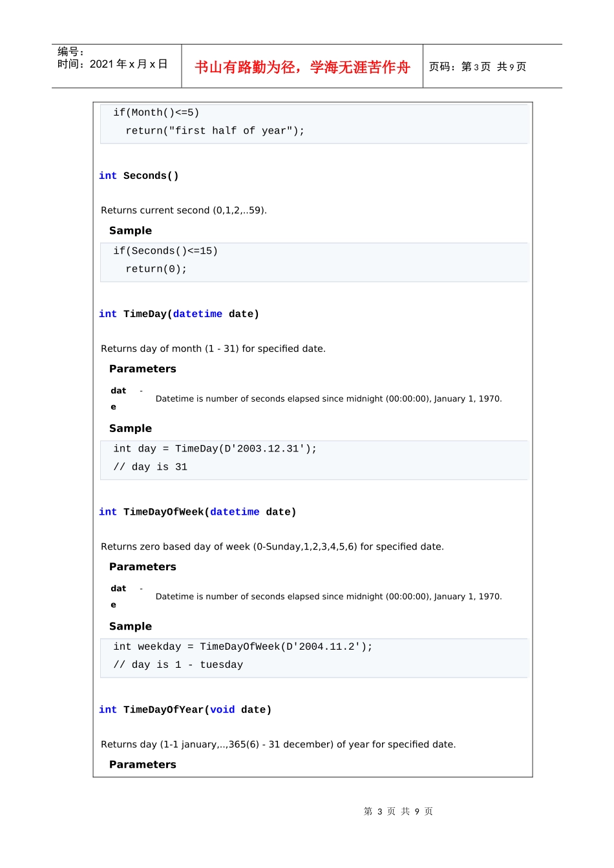Click the date line 时间：2021年x月x日
Viewport: 614px width, 868px height.
[x=112, y=64]
